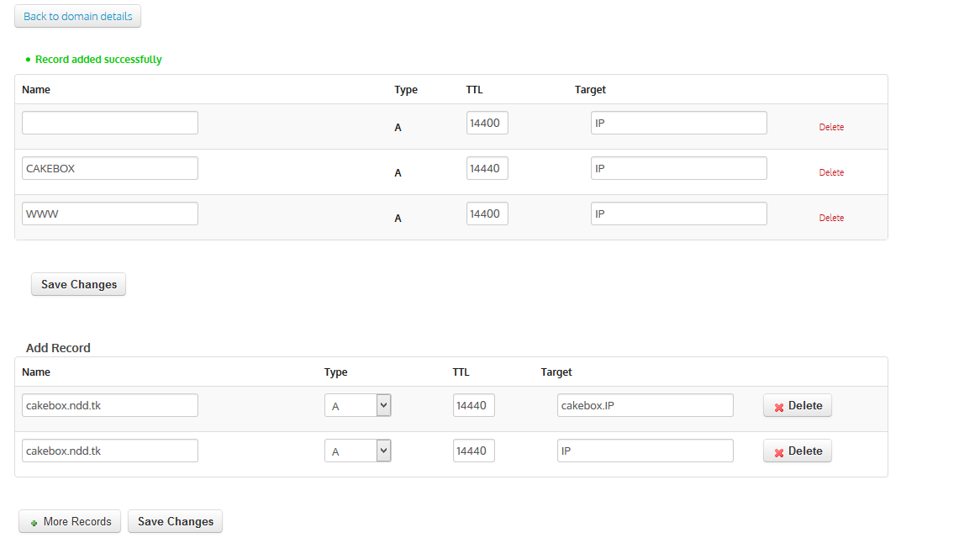Delete the empty-name A record
Image resolution: width=980 pixels, height=559 pixels.
(x=830, y=127)
